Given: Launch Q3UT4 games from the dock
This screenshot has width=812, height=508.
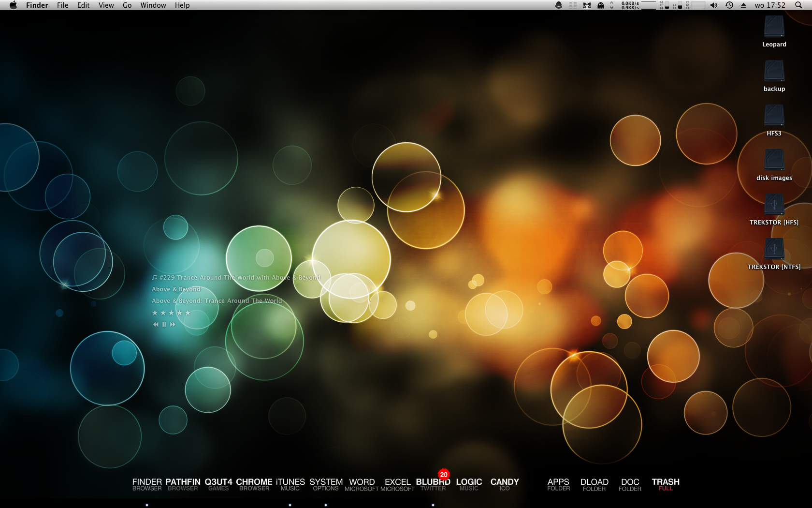Looking at the screenshot, I should point(218,484).
